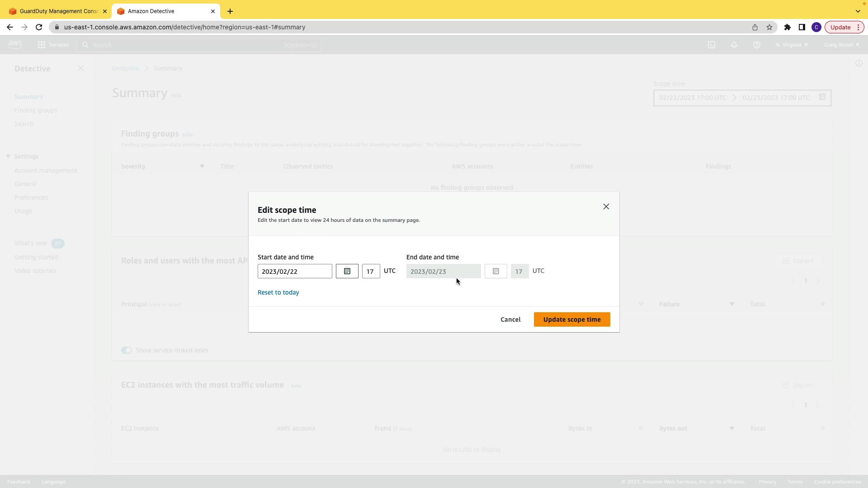This screenshot has height=488, width=868.
Task: Click Reset to today link
Action: pos(278,292)
